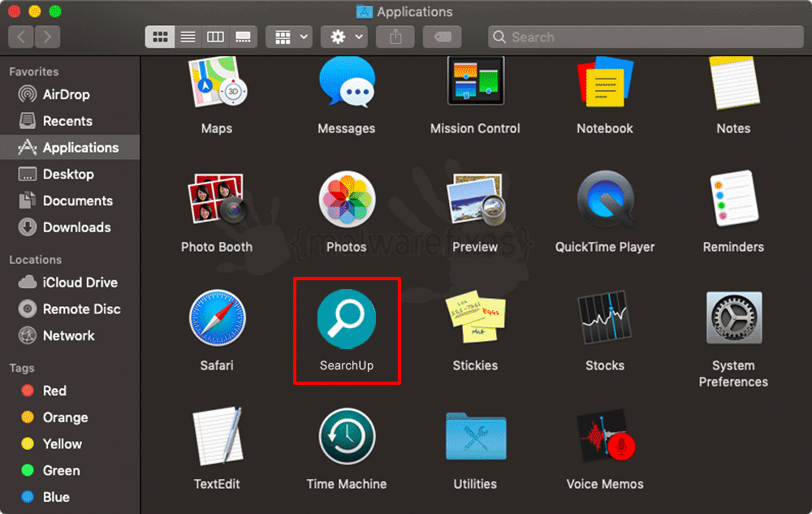This screenshot has height=514, width=812.
Task: Open the Voice Memos icon
Action: point(606,436)
